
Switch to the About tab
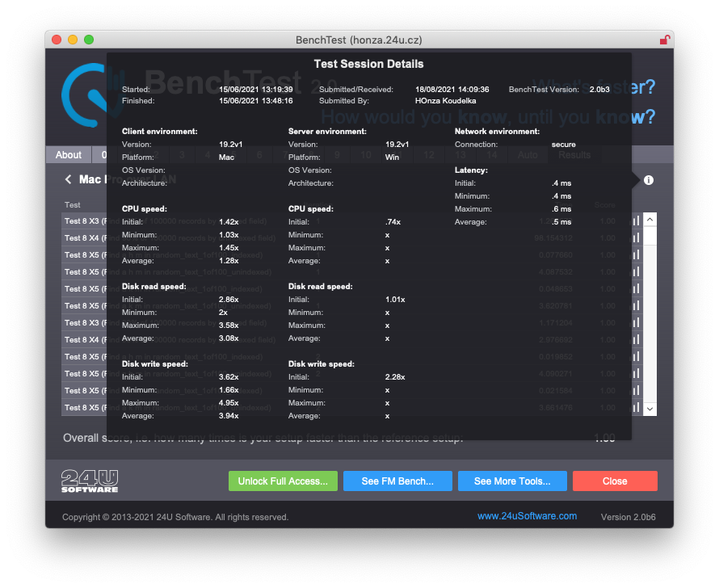[69, 155]
